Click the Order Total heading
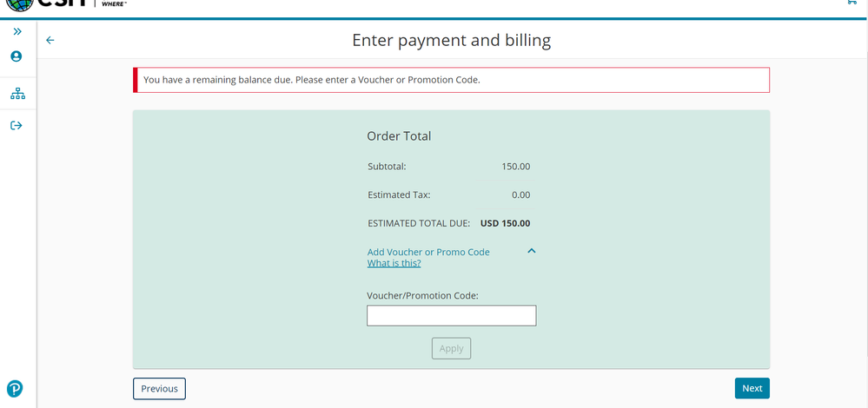Viewport: 868px width, 408px height. point(399,136)
